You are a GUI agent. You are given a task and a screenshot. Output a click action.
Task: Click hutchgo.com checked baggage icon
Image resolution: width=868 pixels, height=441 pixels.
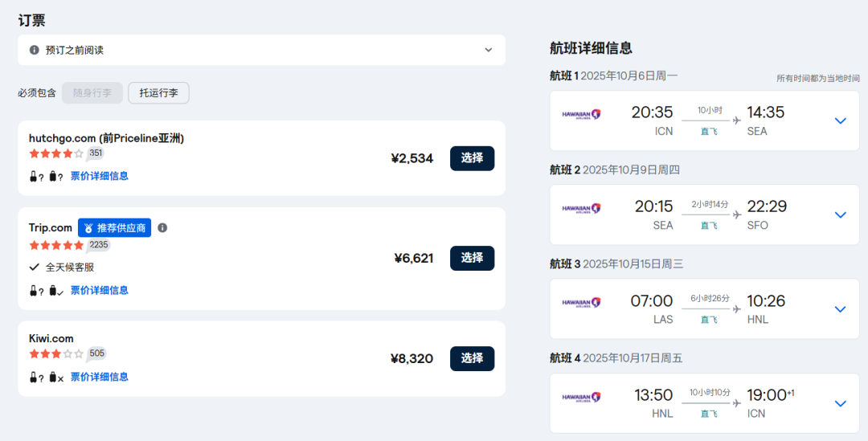[x=56, y=177]
